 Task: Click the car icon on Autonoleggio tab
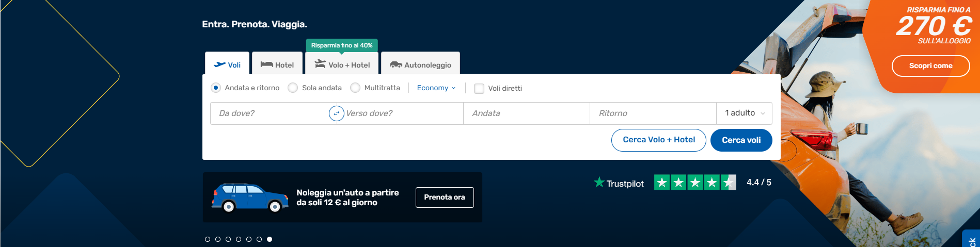[396, 64]
